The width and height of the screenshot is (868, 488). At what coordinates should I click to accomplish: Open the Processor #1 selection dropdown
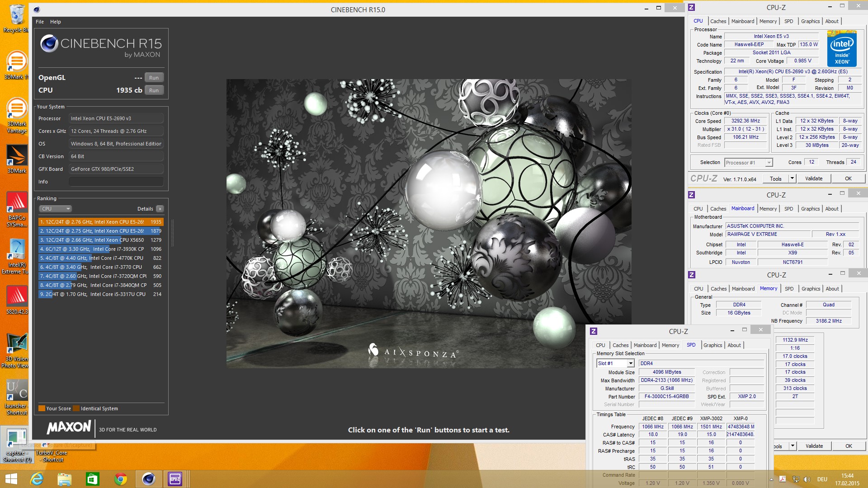click(749, 163)
